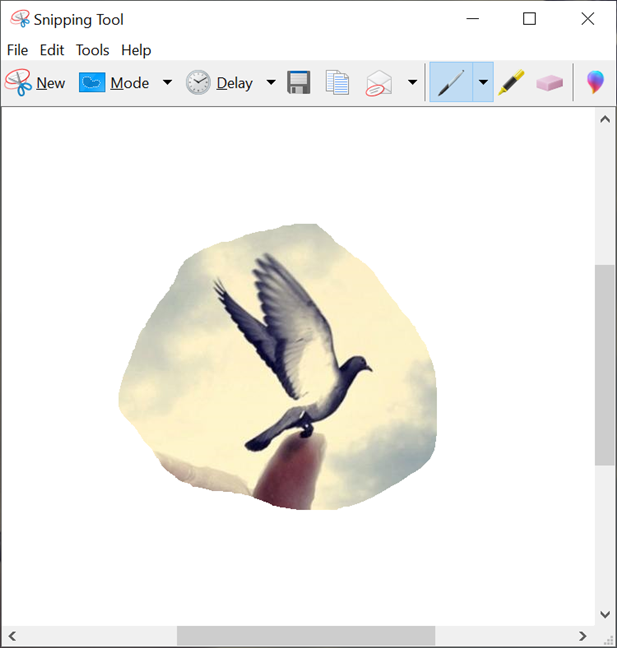Open the Tools menu
Screen dimensions: 617x648
[93, 50]
